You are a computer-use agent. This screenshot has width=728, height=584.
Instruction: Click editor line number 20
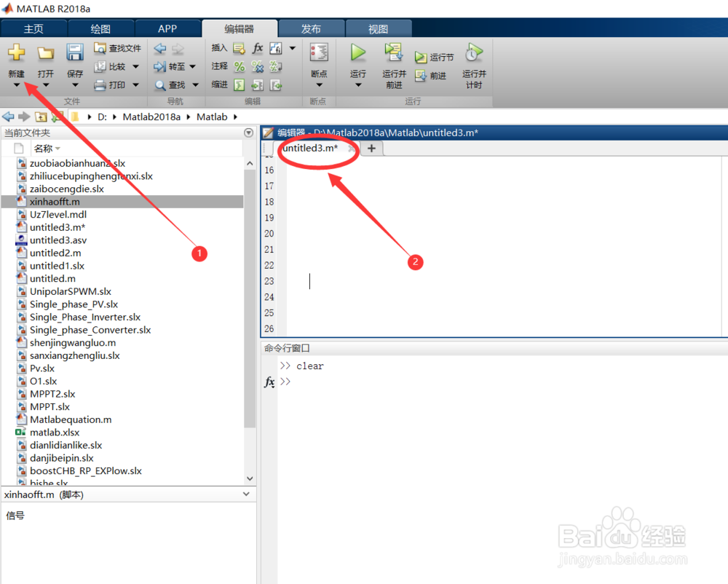[x=269, y=234]
